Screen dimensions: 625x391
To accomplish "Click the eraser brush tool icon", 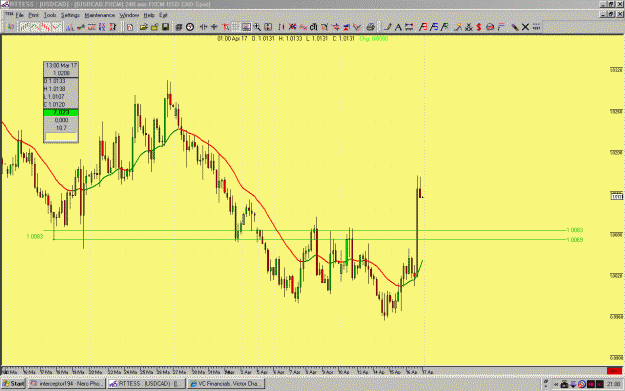I will (515, 27).
